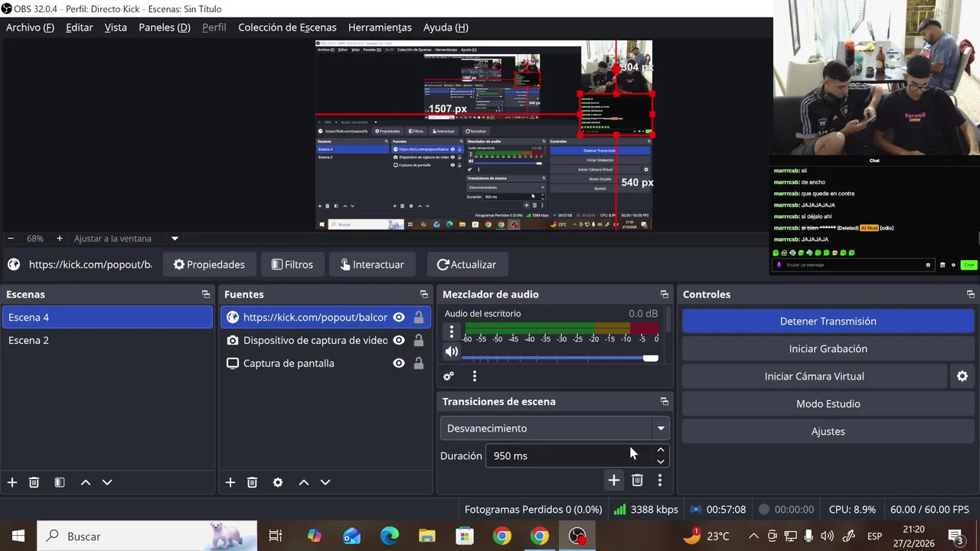Move source up arrow in Fuentes panel
Viewport: 980px width, 551px height.
304,482
